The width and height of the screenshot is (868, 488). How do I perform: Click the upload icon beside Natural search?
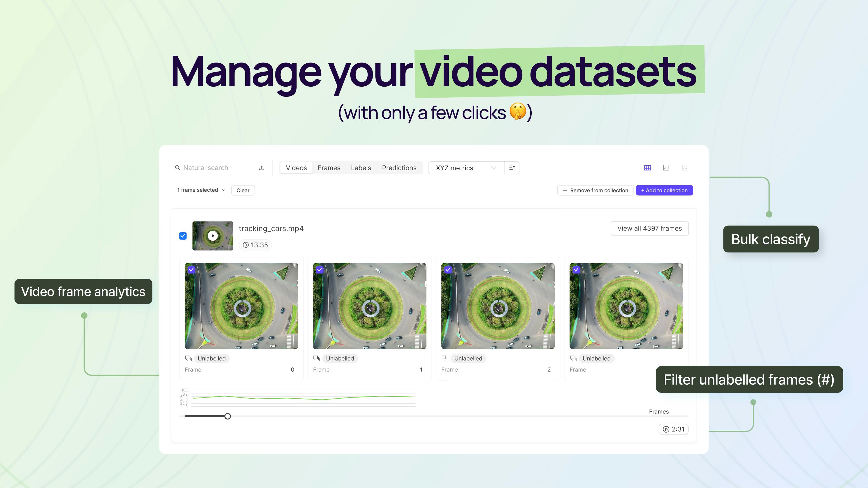click(x=261, y=168)
